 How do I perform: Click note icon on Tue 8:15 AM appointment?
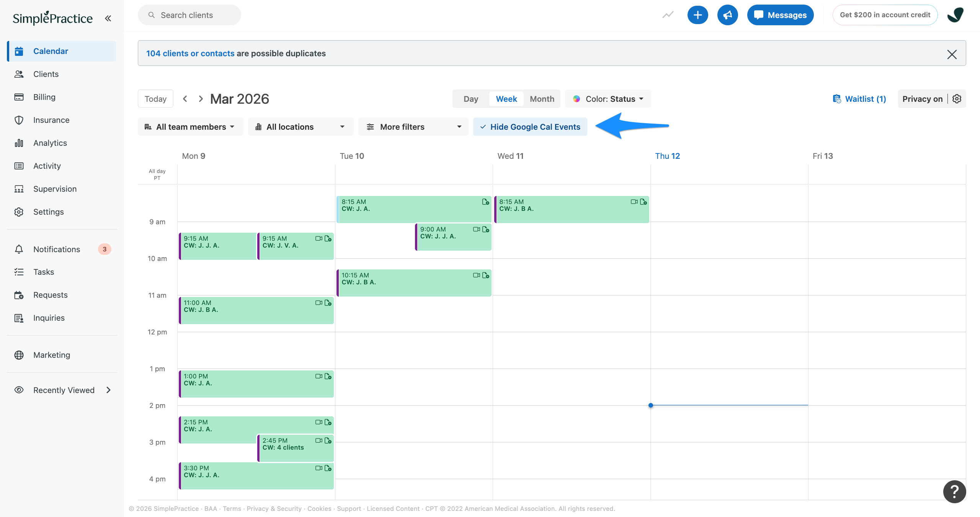pos(486,202)
